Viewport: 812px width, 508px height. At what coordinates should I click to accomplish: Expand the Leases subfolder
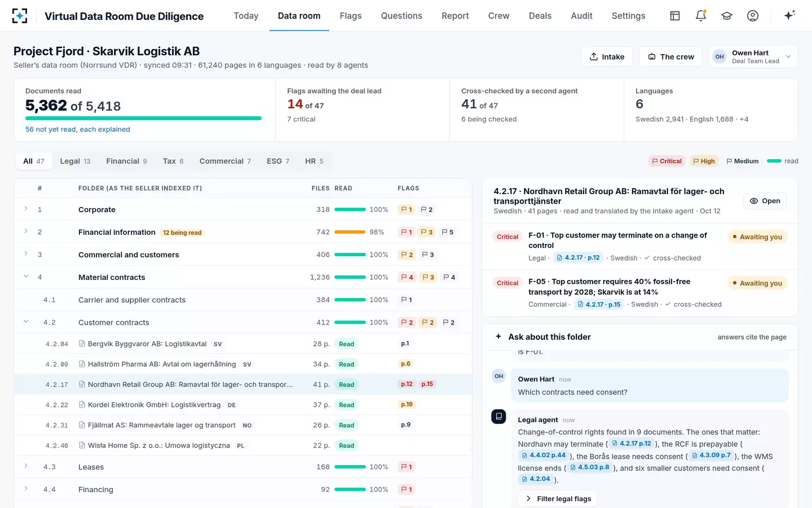tap(26, 466)
